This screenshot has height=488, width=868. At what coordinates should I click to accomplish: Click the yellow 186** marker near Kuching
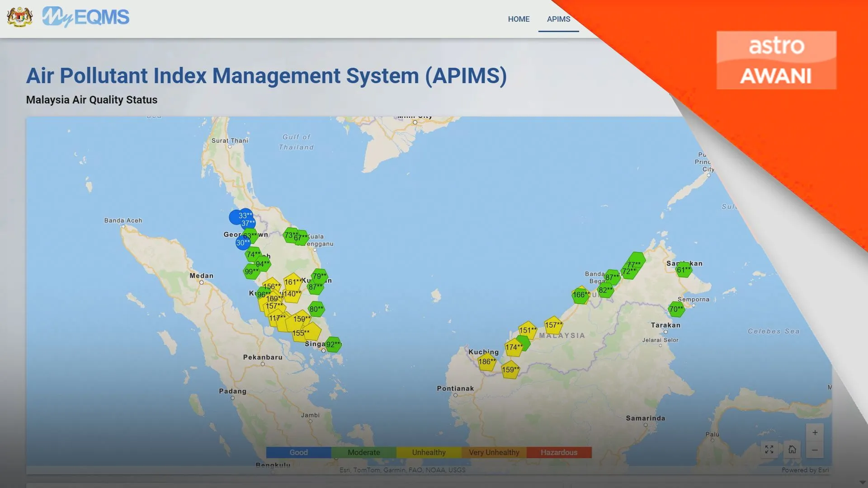[x=487, y=361]
